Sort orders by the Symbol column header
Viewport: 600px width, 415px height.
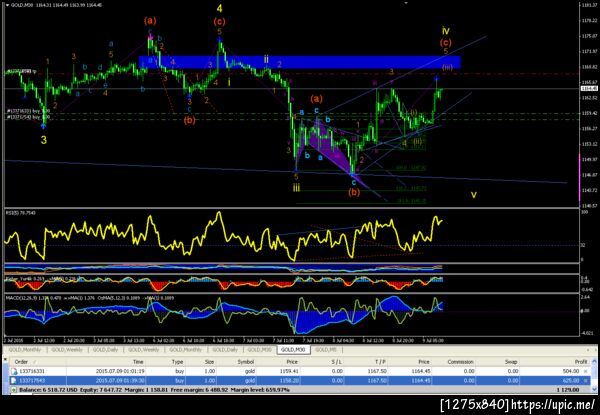click(246, 361)
